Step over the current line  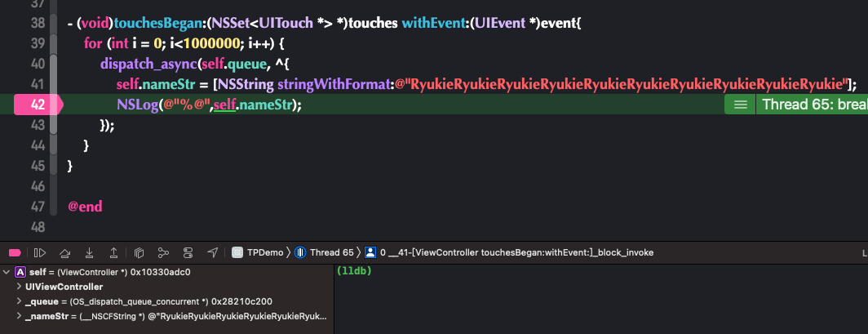[64, 253]
